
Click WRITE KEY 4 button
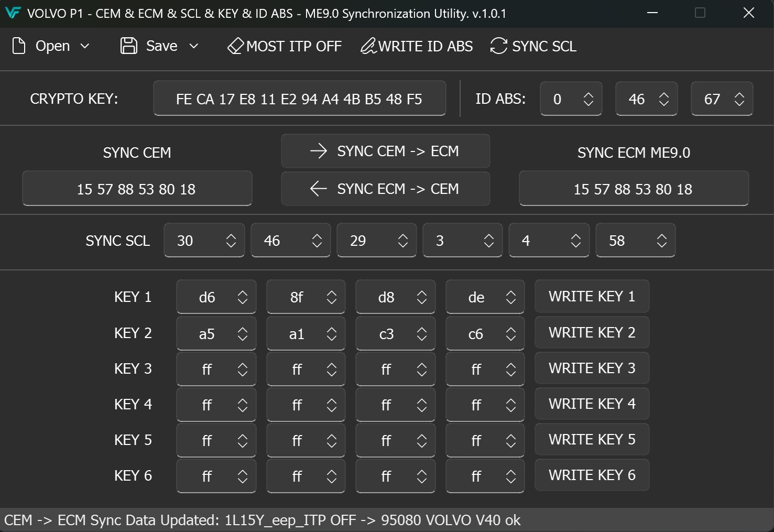click(592, 404)
